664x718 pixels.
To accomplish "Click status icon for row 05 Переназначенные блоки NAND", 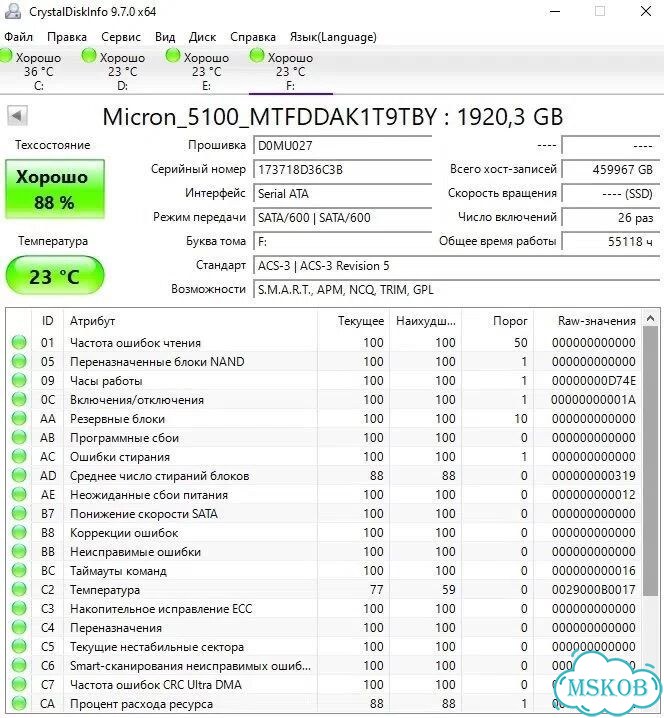I will 19,361.
